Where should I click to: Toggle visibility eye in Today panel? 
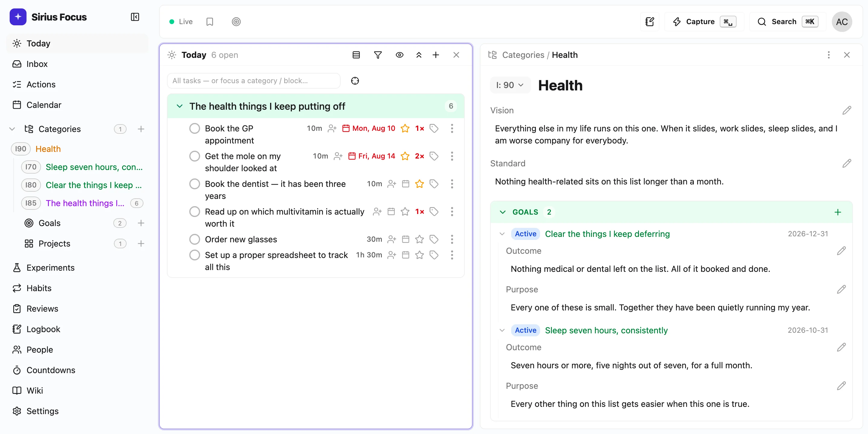click(x=399, y=55)
